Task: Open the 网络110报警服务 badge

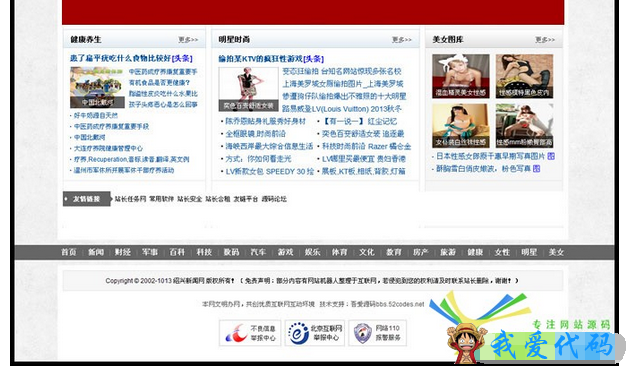Action: [x=377, y=333]
